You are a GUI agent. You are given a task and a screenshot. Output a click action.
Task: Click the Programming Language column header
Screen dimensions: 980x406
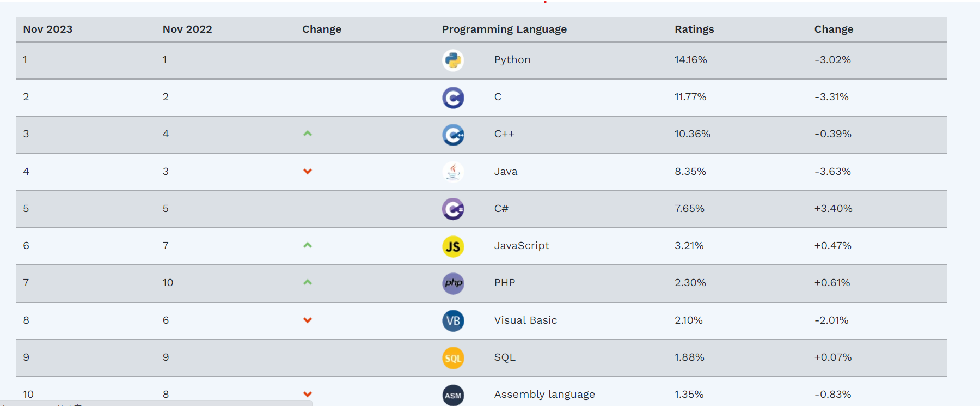(504, 29)
